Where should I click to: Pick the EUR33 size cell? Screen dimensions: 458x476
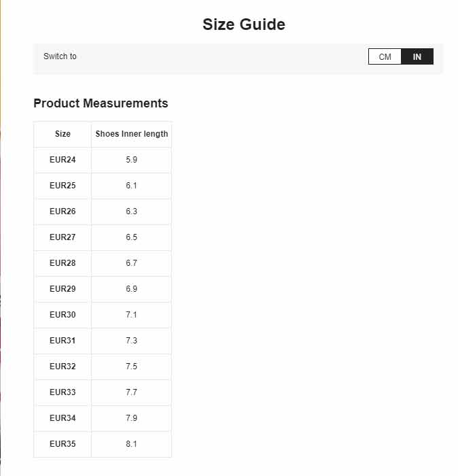[63, 392]
